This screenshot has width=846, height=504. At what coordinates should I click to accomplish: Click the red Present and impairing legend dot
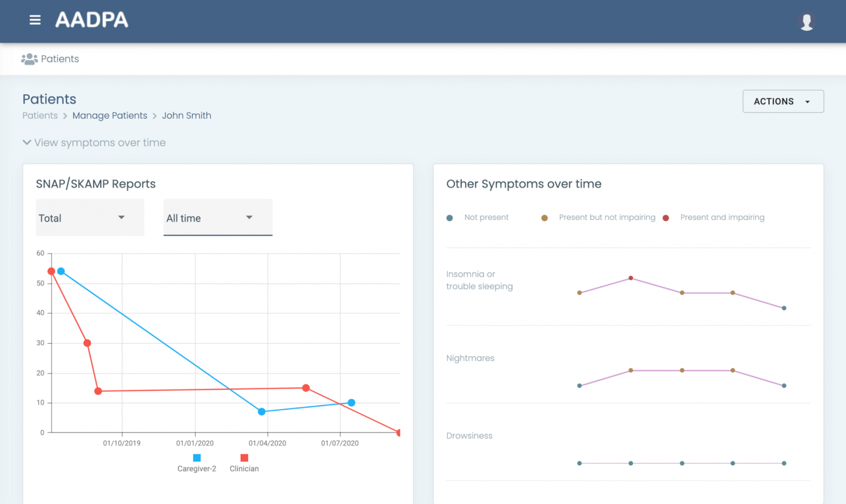pyautogui.click(x=666, y=218)
